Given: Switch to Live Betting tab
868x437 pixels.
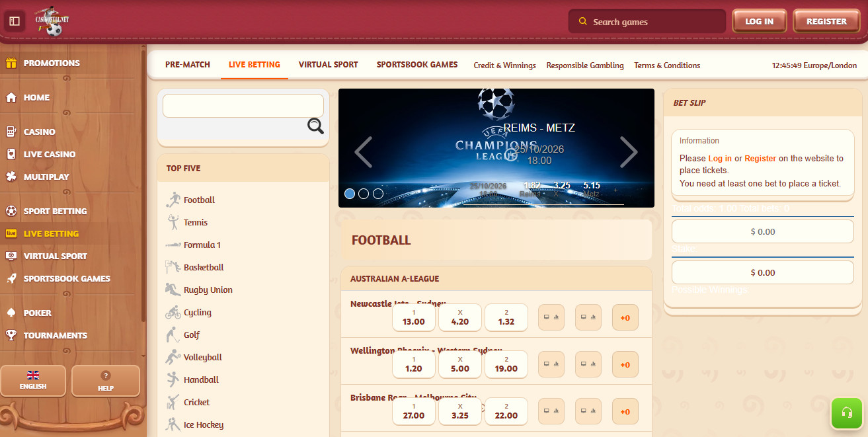Looking at the screenshot, I should [255, 65].
